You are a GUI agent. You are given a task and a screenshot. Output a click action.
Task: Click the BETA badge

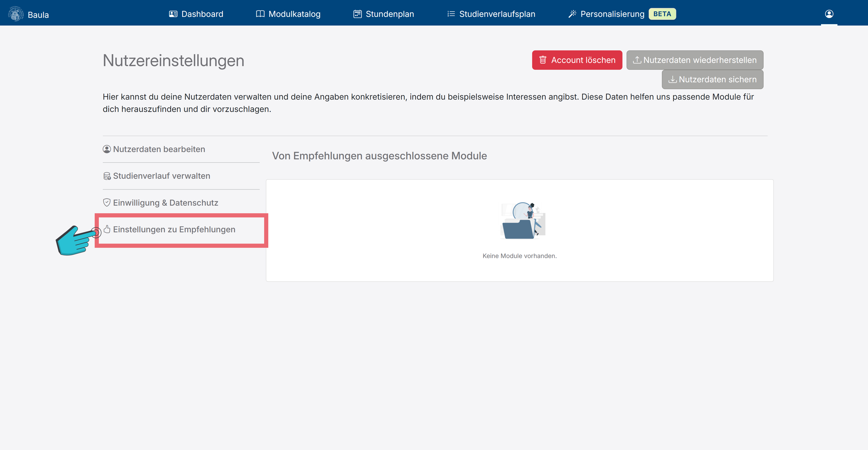[x=662, y=14]
